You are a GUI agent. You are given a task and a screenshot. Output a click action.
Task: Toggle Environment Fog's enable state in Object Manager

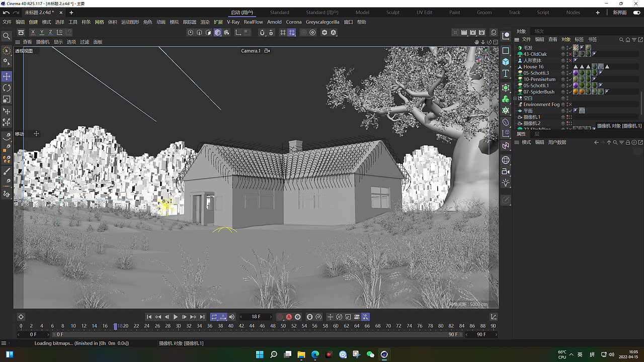[x=570, y=105]
